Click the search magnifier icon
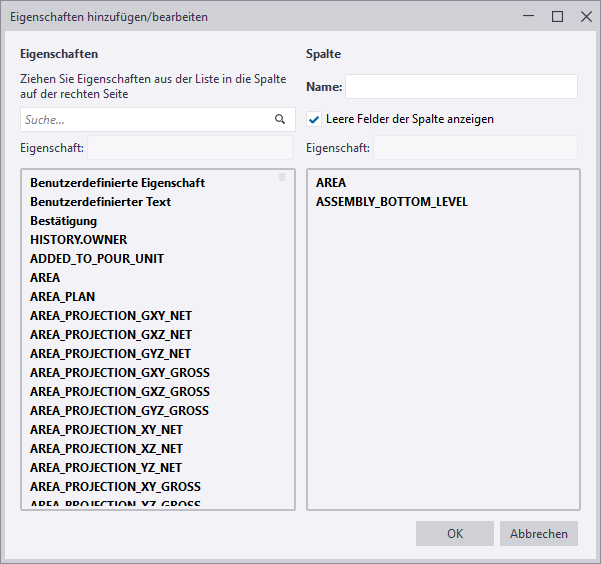Viewport: 601px width, 564px height. [x=280, y=119]
